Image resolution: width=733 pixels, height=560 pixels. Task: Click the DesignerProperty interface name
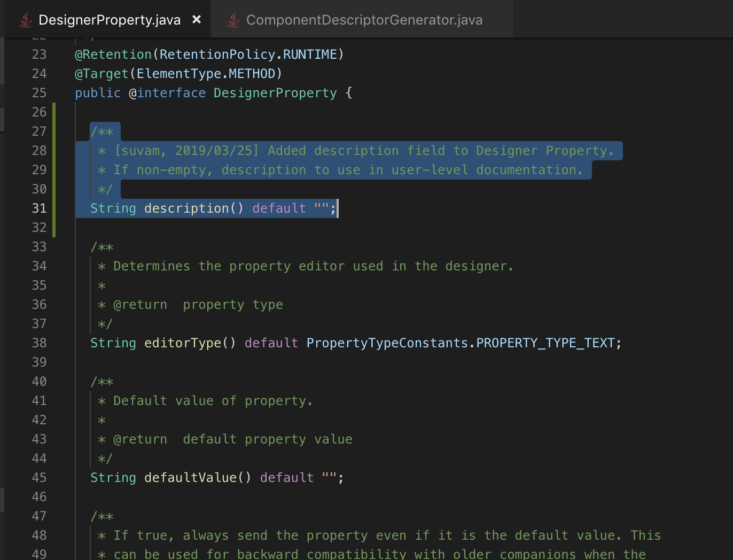pyautogui.click(x=275, y=92)
